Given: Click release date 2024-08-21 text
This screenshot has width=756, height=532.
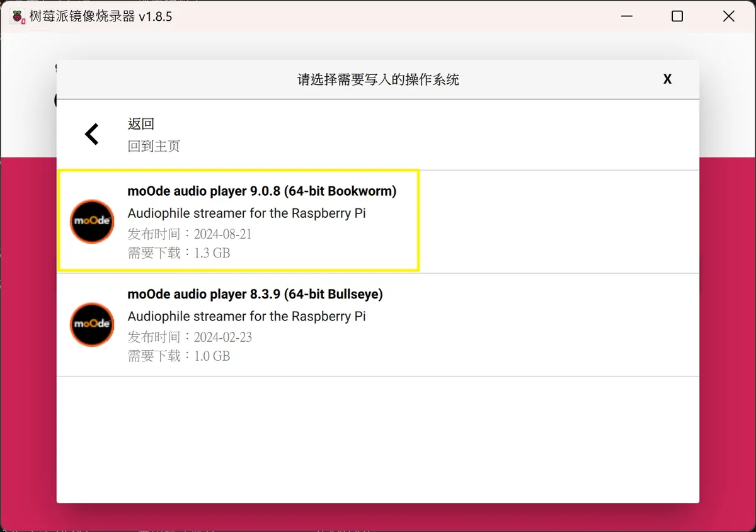Looking at the screenshot, I should point(223,234).
